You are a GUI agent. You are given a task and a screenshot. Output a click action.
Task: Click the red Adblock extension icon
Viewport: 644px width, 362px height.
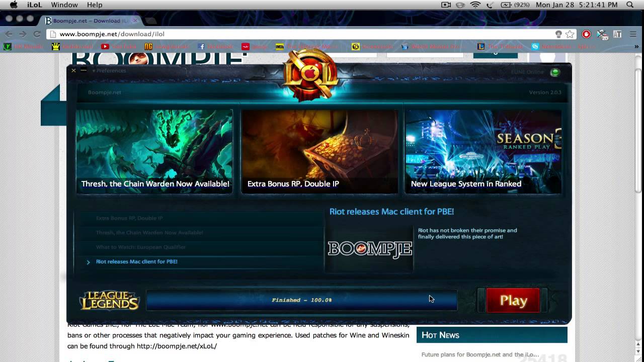(x=586, y=34)
